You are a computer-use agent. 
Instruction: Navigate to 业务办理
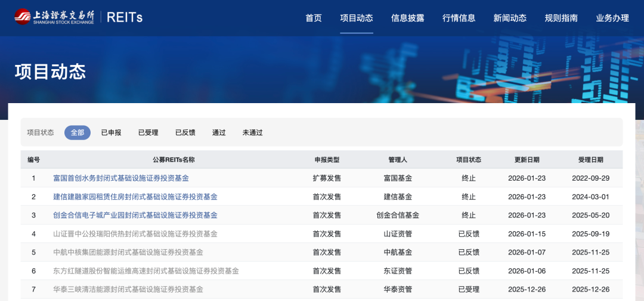(x=612, y=18)
